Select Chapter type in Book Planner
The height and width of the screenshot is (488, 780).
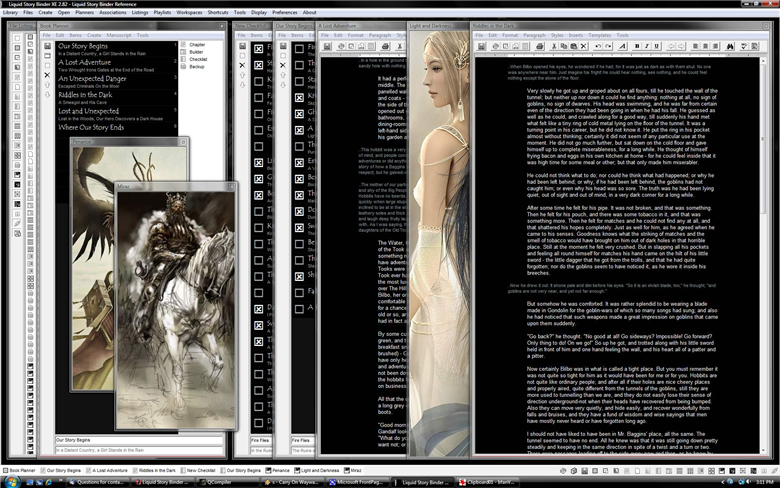click(194, 45)
